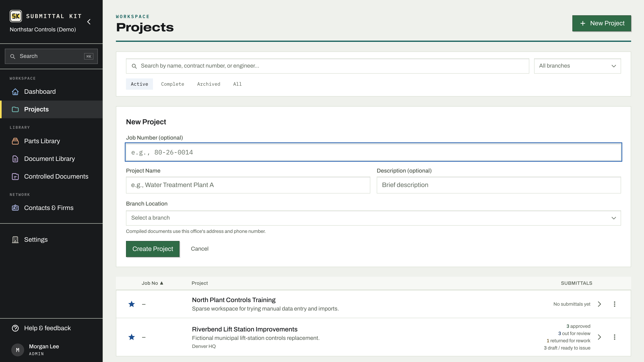Click 'No submittals yet' text
This screenshot has width=644, height=362.
572,304
